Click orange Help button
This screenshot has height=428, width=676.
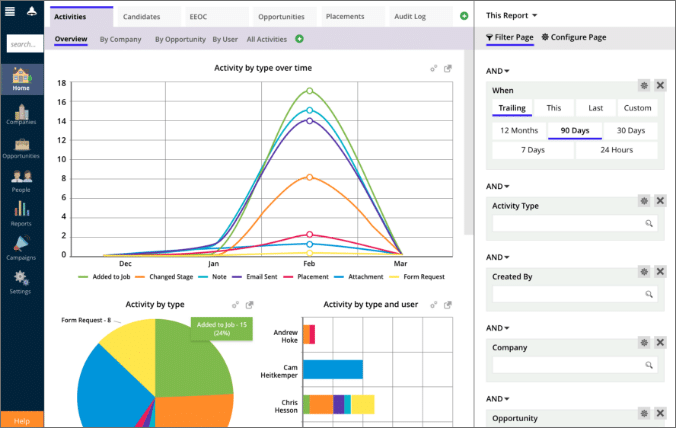pos(22,420)
